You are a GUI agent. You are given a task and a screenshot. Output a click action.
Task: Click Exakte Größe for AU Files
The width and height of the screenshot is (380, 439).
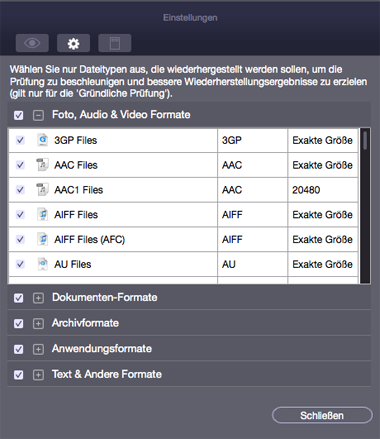coord(322,265)
